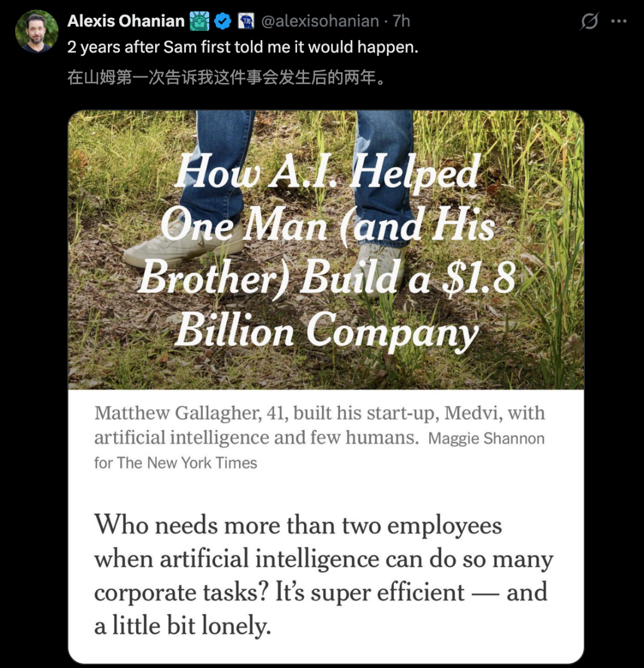Click the 'Who needs more than two employees' summary
The width and height of the screenshot is (644, 668).
(298, 525)
